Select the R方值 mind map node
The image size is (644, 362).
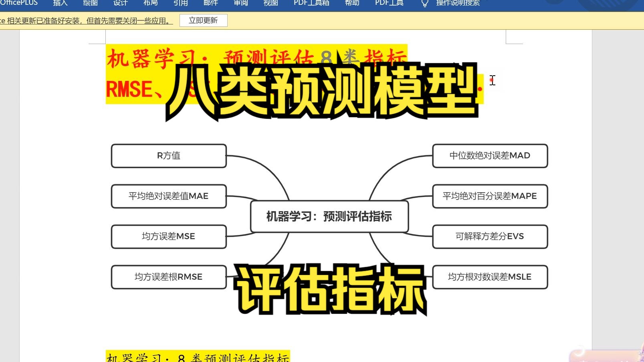pyautogui.click(x=169, y=156)
